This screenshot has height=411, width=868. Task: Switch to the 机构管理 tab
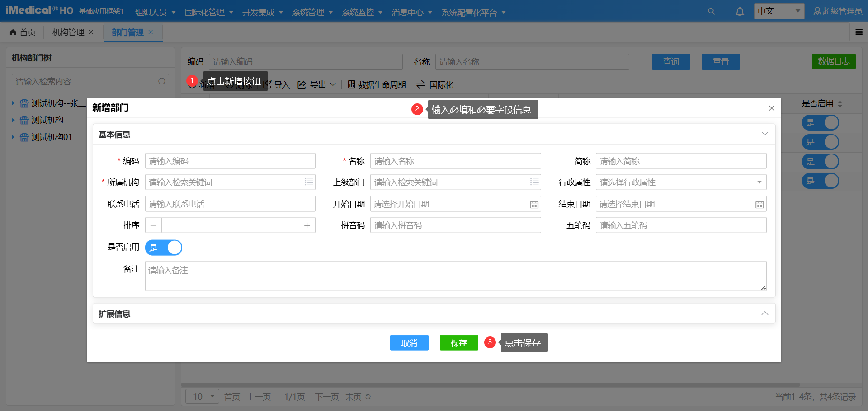coord(68,32)
